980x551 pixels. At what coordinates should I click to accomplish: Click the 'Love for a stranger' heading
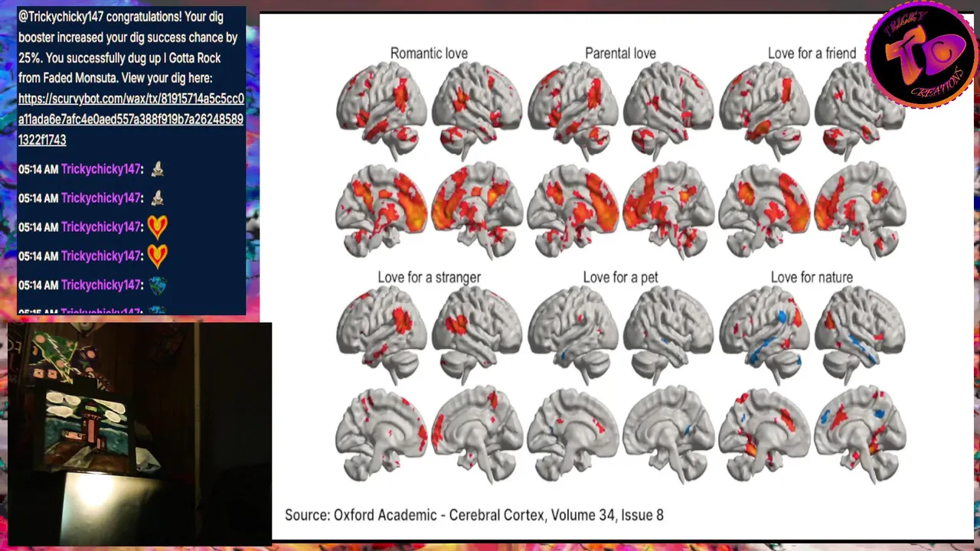429,277
